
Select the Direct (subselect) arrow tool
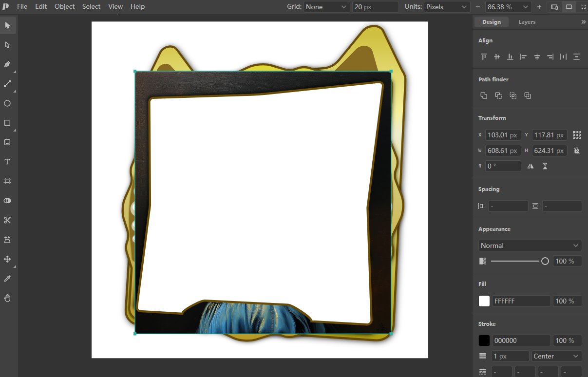click(x=7, y=45)
